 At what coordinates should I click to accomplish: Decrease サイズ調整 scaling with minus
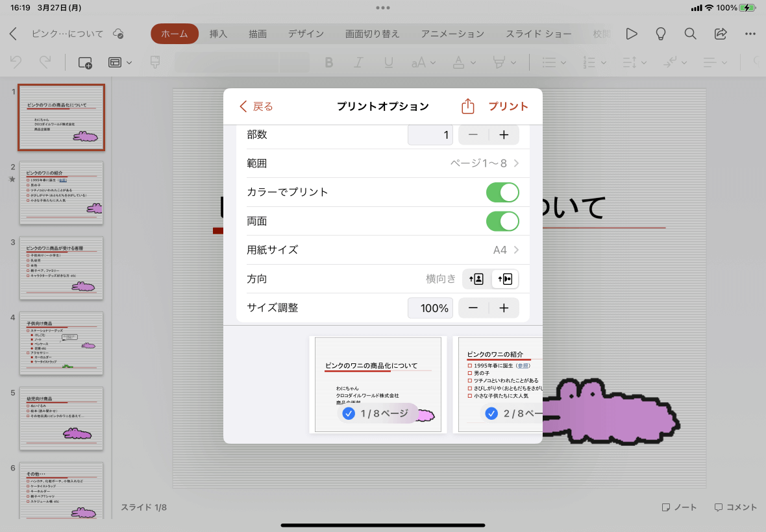[x=473, y=308]
